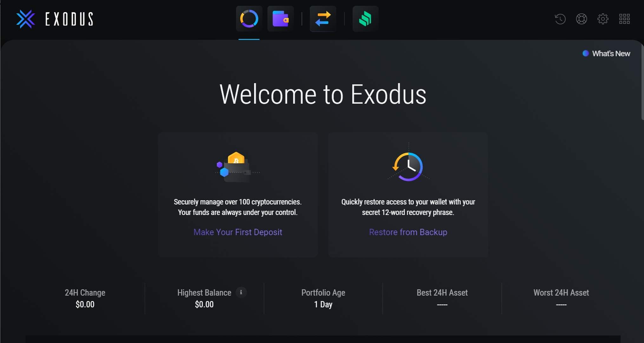This screenshot has width=644, height=343.
Task: Expand the Best 24H Asset section
Action: [x=442, y=298]
